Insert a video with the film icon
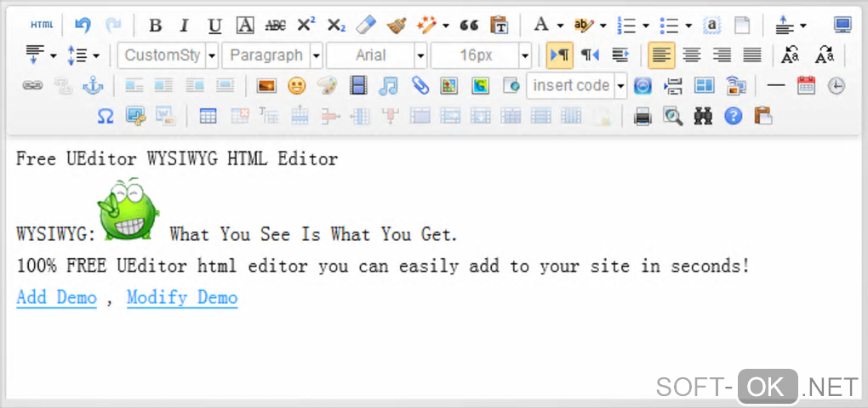 (x=358, y=85)
